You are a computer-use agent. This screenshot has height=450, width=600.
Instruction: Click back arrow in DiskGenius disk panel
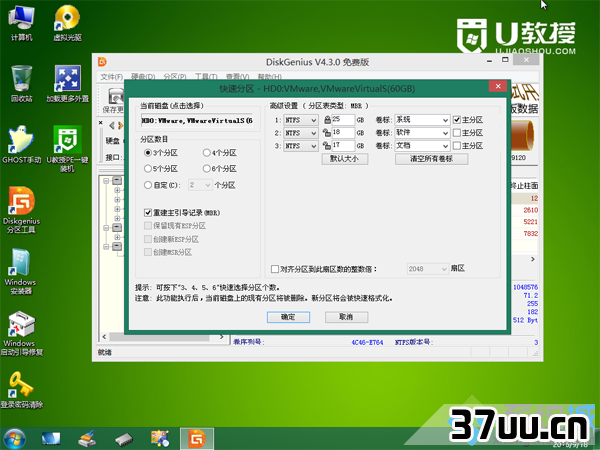112,126
